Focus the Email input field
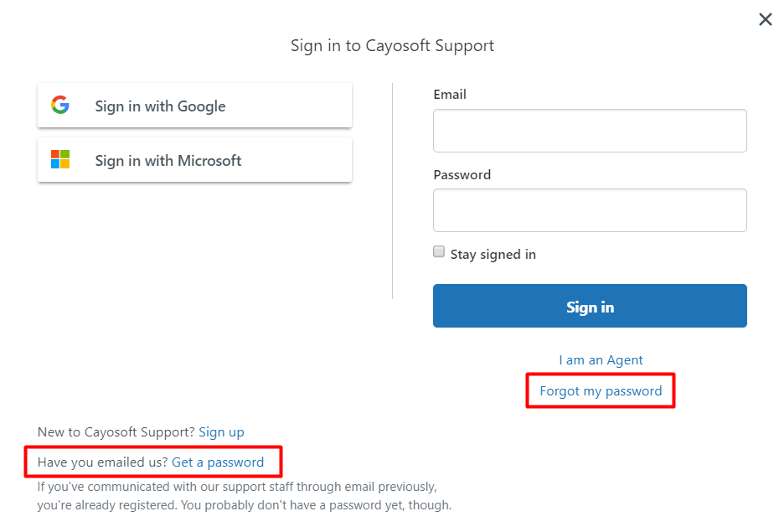This screenshot has height=532, width=779. tap(590, 131)
